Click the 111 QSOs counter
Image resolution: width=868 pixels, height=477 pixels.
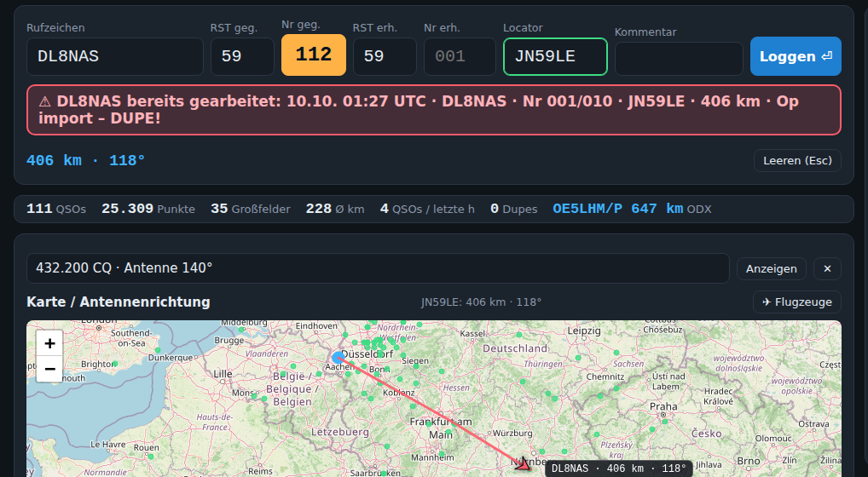[x=56, y=209]
